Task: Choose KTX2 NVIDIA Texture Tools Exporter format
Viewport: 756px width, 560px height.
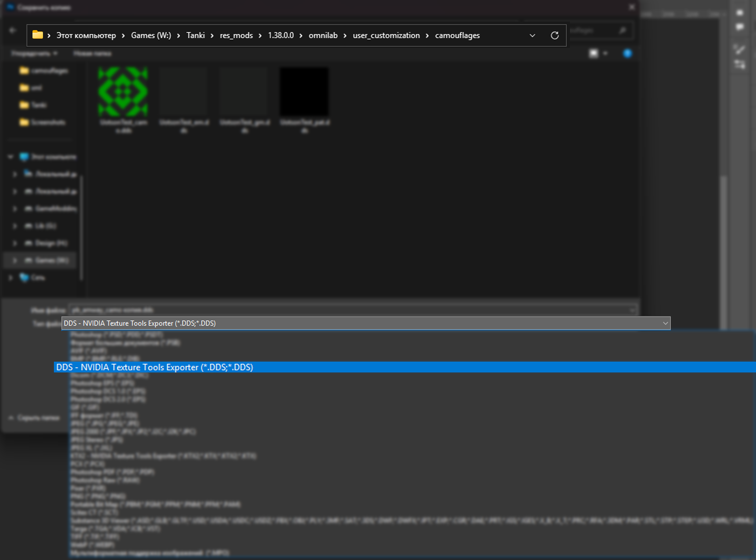Action: tap(163, 456)
